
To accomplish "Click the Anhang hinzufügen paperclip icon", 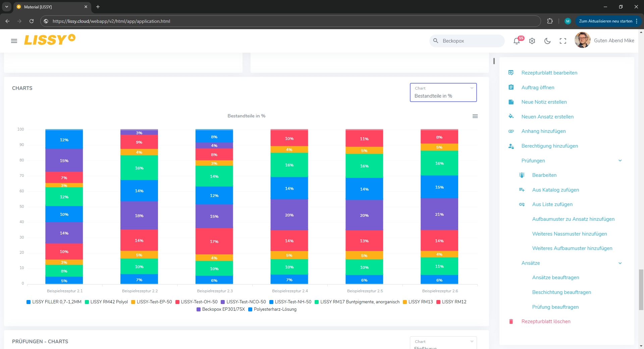I will coord(511,131).
